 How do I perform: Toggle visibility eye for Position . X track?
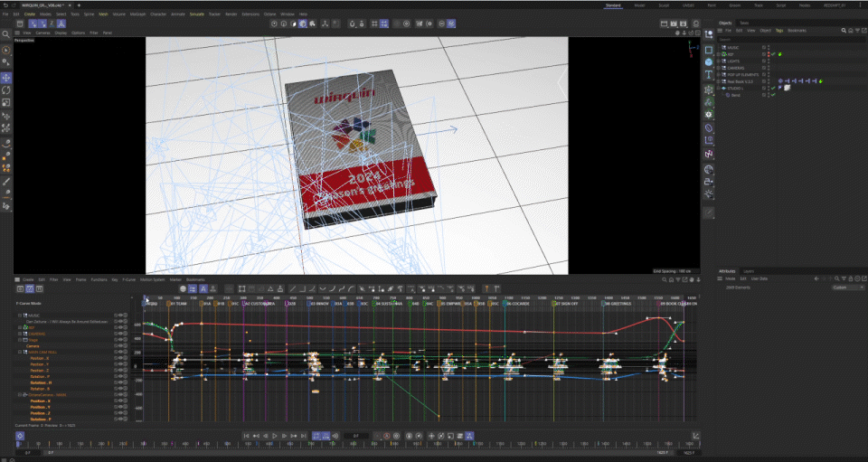[x=120, y=358]
